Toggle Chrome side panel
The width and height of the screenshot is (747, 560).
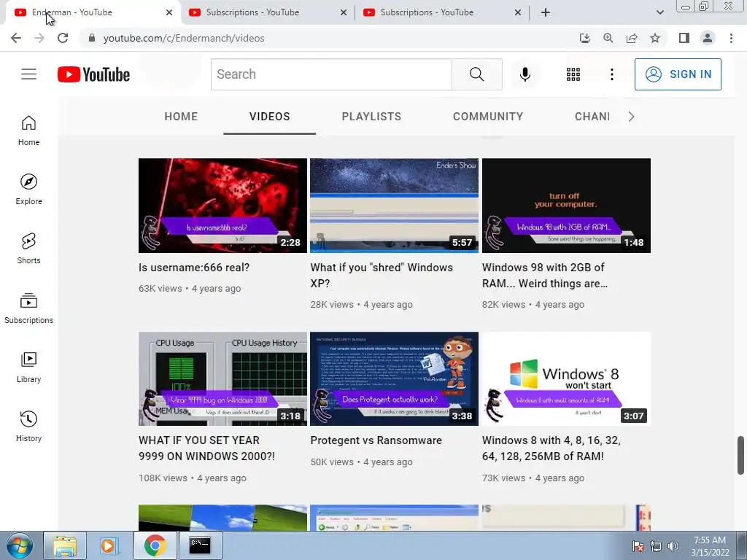point(684,38)
